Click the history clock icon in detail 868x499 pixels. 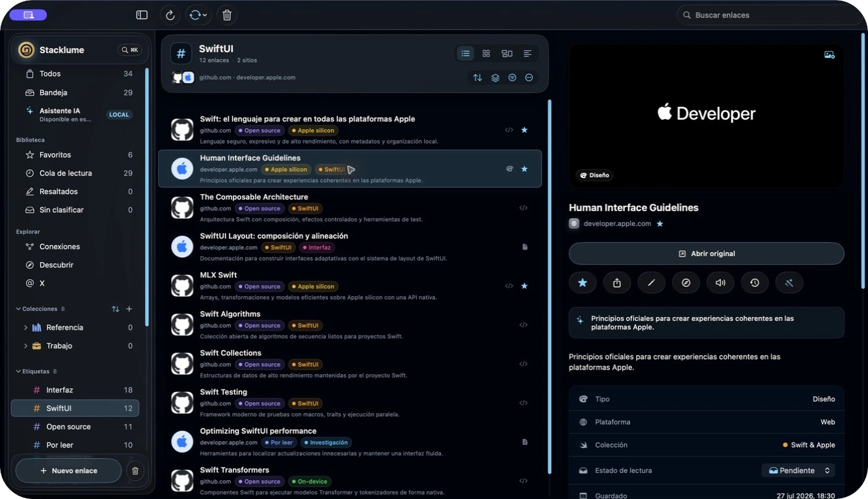tap(755, 283)
